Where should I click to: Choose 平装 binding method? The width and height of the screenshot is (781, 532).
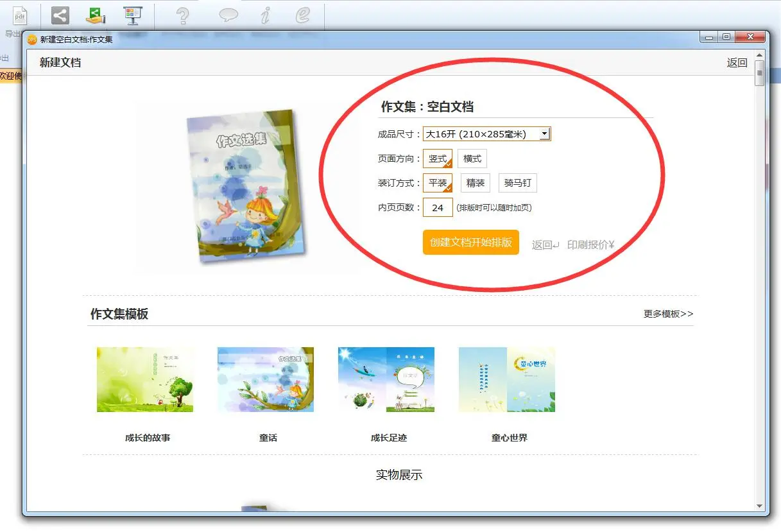point(438,183)
